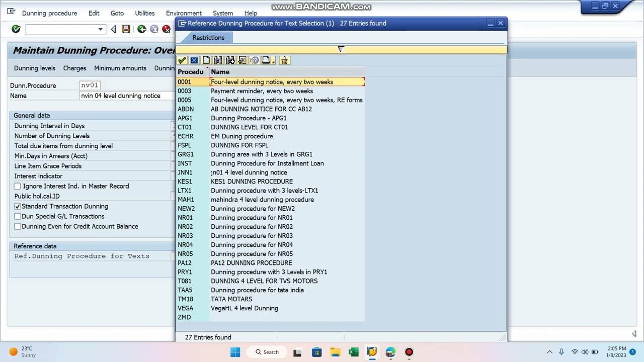This screenshot has height=362, width=644.
Task: Click the green Enter checkmark in main toolbar
Action: click(16, 29)
